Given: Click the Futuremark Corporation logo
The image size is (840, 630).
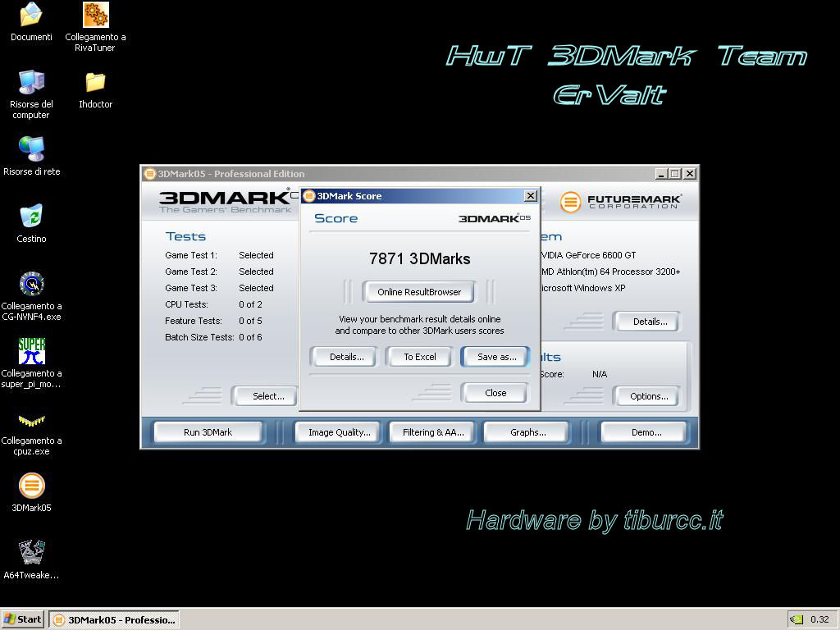Looking at the screenshot, I should pyautogui.click(x=620, y=202).
